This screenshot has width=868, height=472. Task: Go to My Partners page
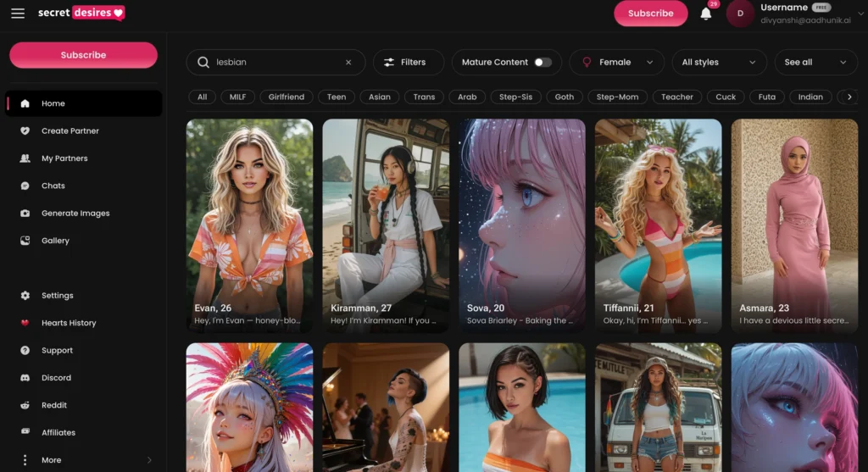(84, 158)
